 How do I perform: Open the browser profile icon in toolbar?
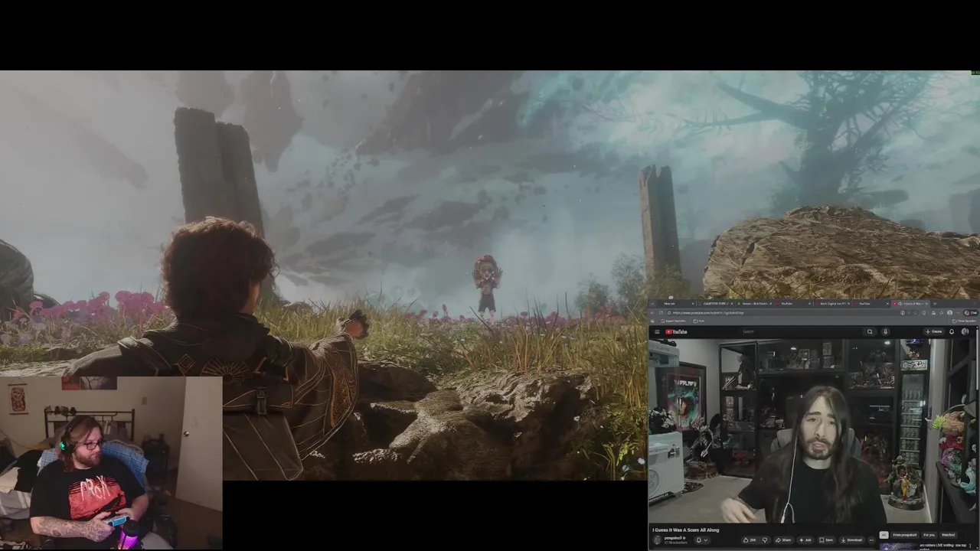[x=949, y=313]
